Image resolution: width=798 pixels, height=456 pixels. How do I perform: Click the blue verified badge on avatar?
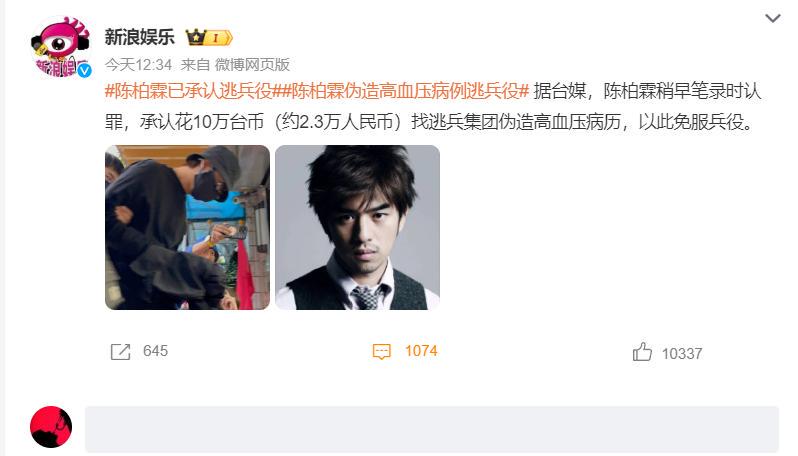pos(84,70)
